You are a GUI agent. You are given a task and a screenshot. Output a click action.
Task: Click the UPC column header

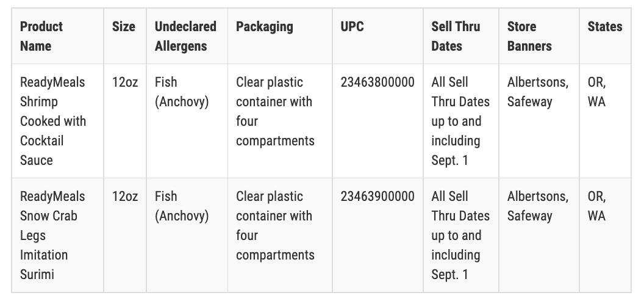[352, 27]
